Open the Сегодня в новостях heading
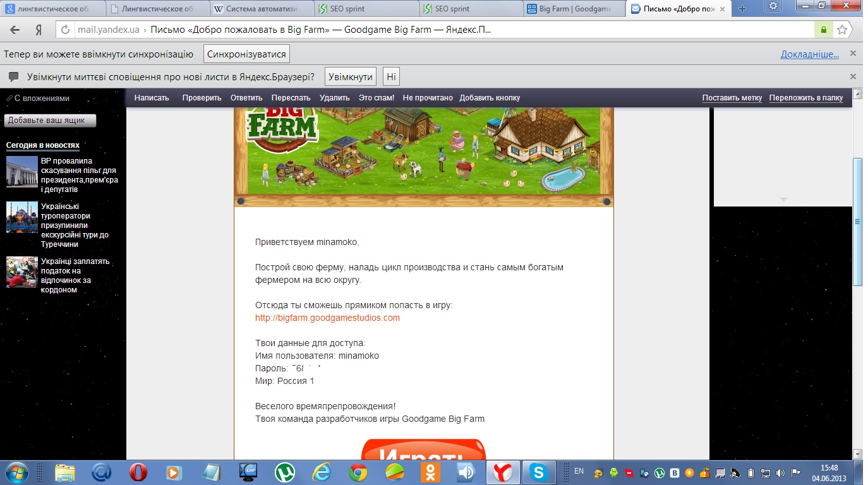This screenshot has height=485, width=868. tap(43, 145)
